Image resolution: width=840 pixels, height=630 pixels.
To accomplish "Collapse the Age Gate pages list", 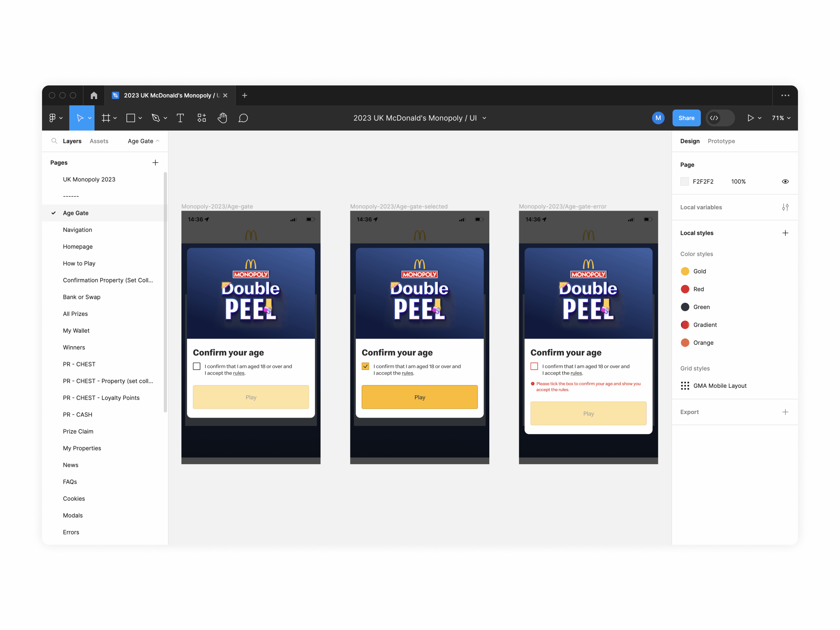I will click(143, 141).
